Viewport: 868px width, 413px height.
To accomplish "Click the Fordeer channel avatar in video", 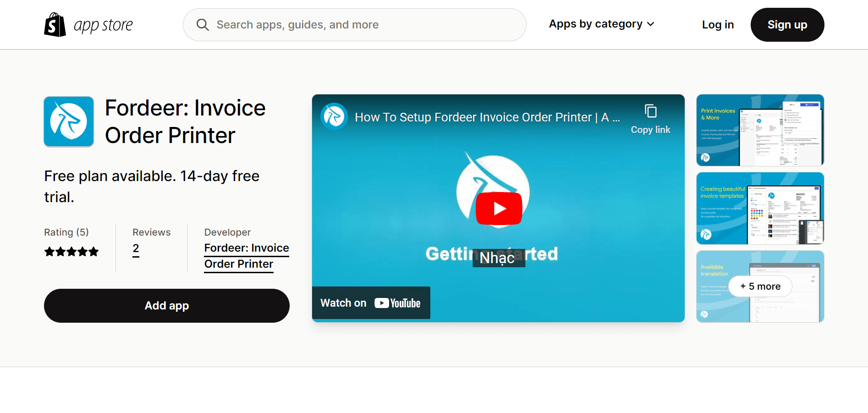I will [x=334, y=116].
